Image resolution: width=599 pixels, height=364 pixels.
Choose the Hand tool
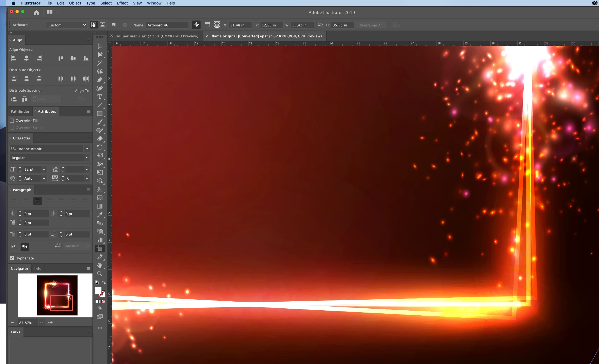click(x=100, y=265)
